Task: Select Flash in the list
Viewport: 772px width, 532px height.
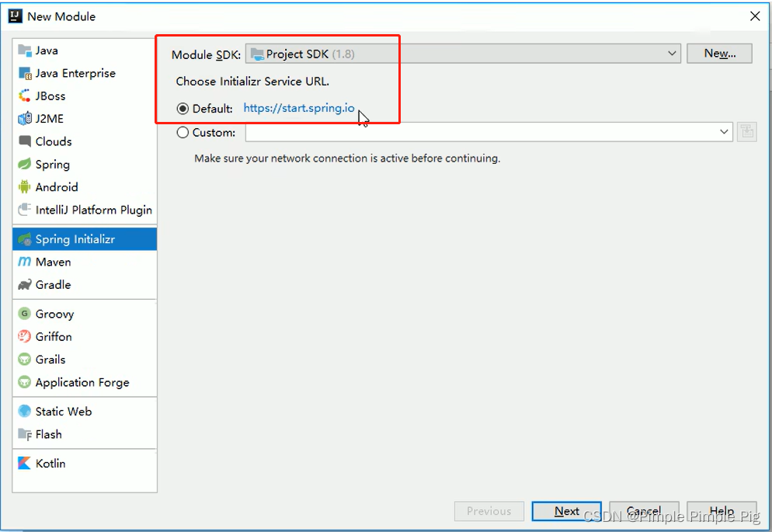Action: click(85, 434)
